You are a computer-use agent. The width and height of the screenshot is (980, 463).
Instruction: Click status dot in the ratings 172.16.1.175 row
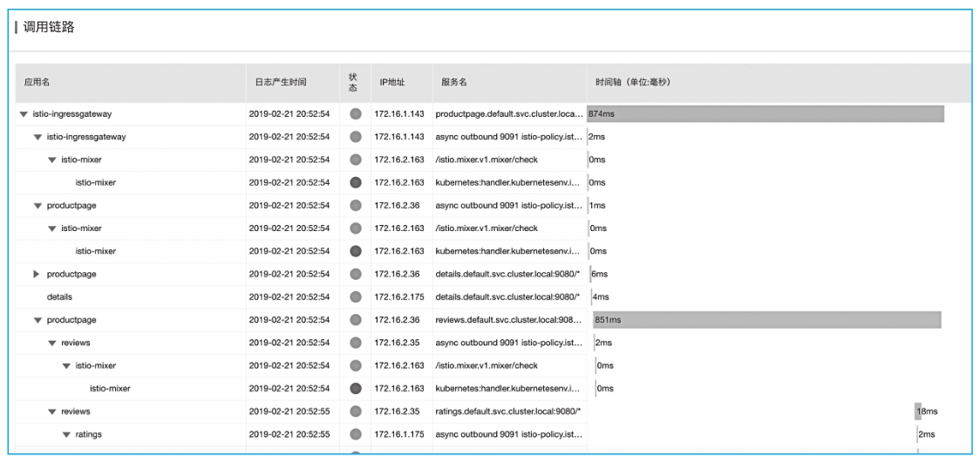pos(355,434)
